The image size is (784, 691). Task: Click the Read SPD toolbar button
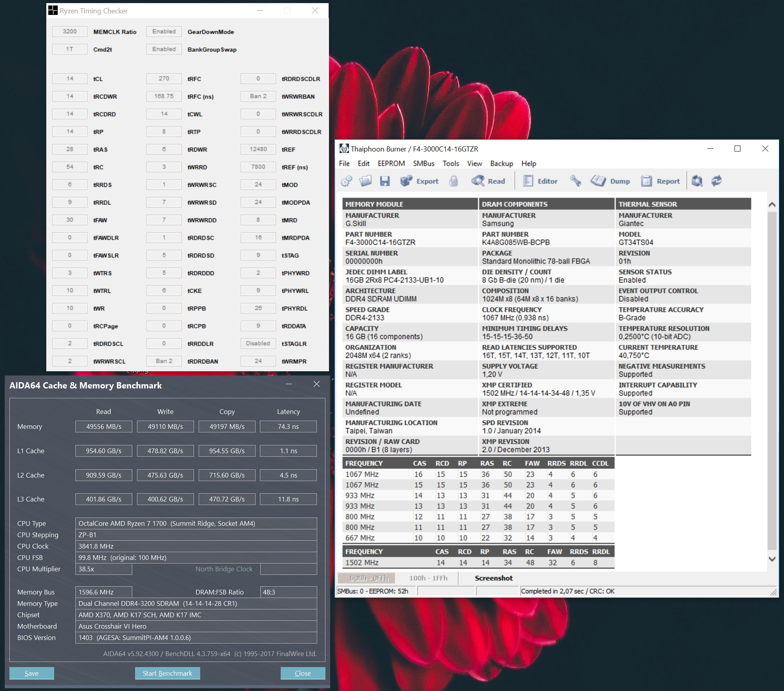(488, 181)
